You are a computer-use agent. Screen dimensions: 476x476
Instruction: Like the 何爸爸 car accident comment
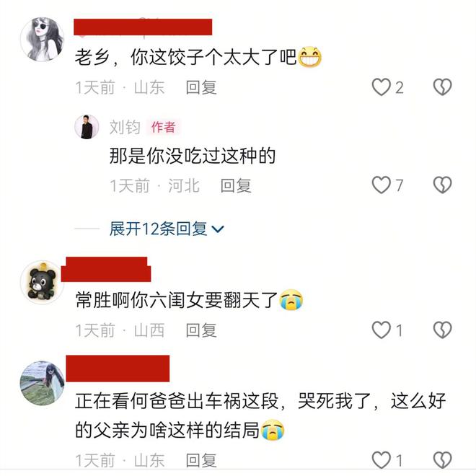click(382, 460)
